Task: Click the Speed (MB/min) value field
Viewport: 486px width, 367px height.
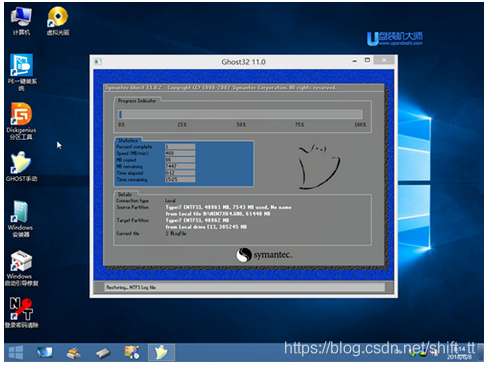Action: click(180, 153)
